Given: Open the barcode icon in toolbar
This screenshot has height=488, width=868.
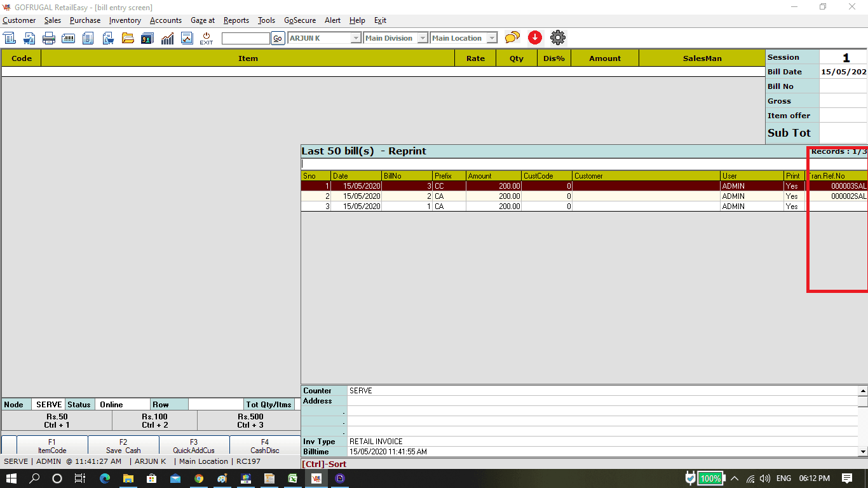Looking at the screenshot, I should 68,38.
